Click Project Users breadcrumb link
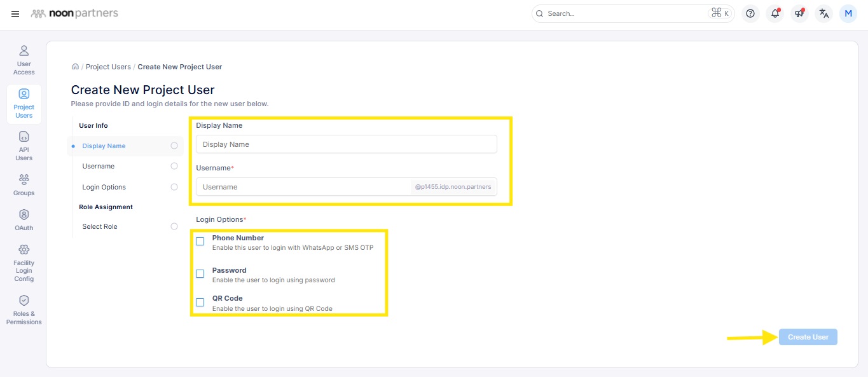 coord(108,67)
